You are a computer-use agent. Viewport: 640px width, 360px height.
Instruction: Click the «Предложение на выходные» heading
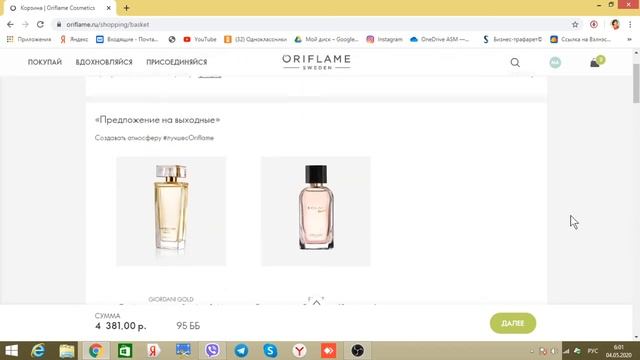(x=158, y=120)
